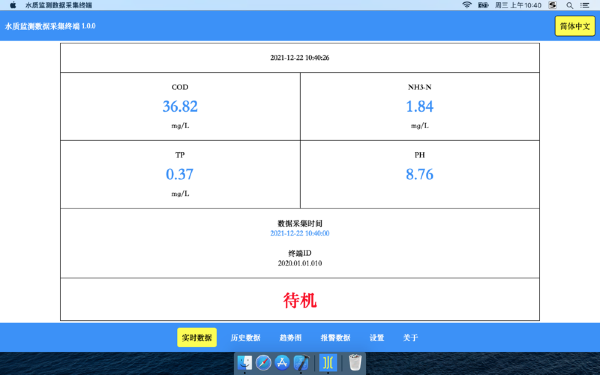
Task: Click the PH label
Action: tap(420, 155)
